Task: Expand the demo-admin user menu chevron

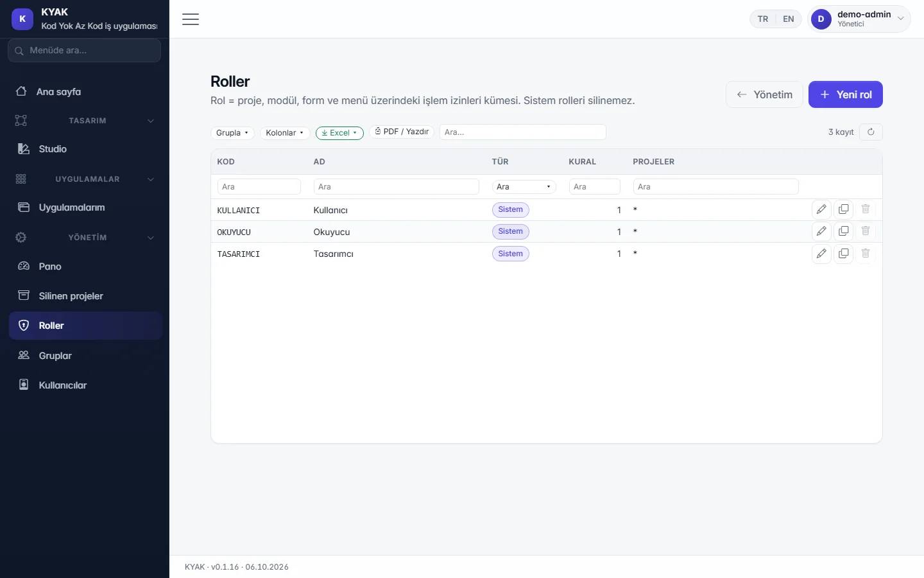Action: tap(901, 19)
